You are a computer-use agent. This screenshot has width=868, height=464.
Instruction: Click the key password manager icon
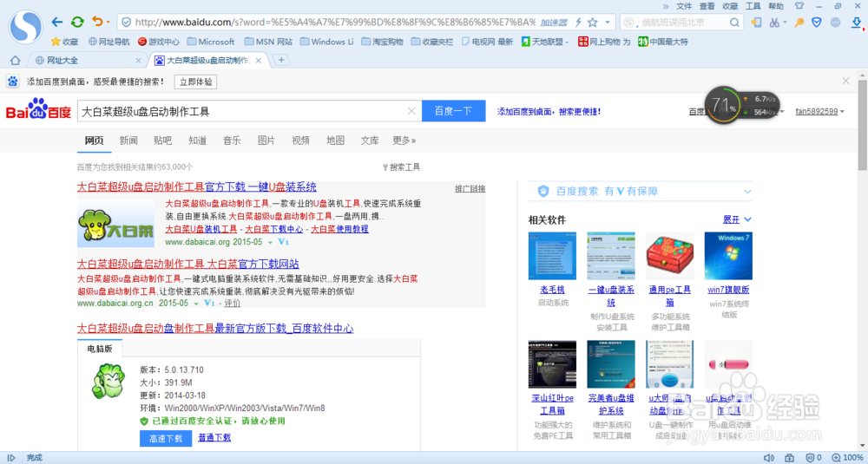(x=799, y=23)
